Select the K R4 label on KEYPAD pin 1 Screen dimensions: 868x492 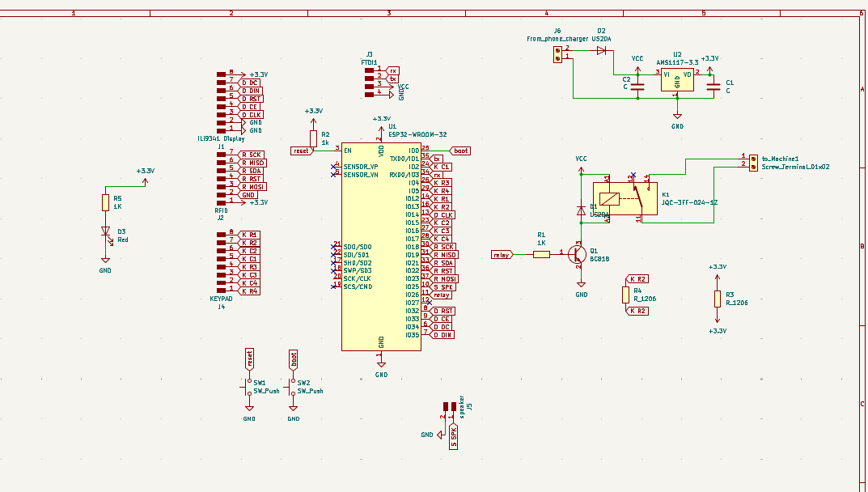click(x=248, y=291)
